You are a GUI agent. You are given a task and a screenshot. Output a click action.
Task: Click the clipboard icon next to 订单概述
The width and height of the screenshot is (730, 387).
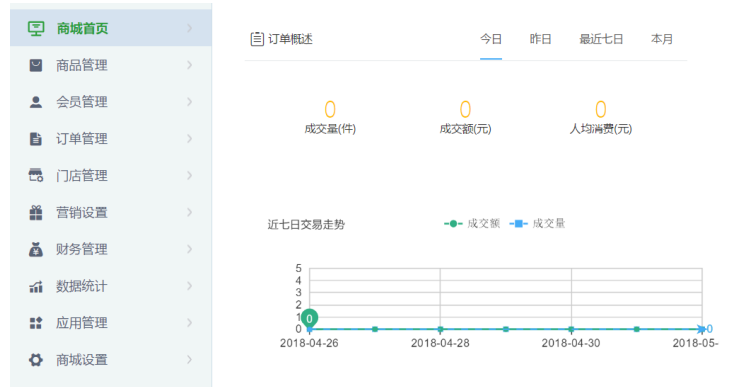coord(257,39)
